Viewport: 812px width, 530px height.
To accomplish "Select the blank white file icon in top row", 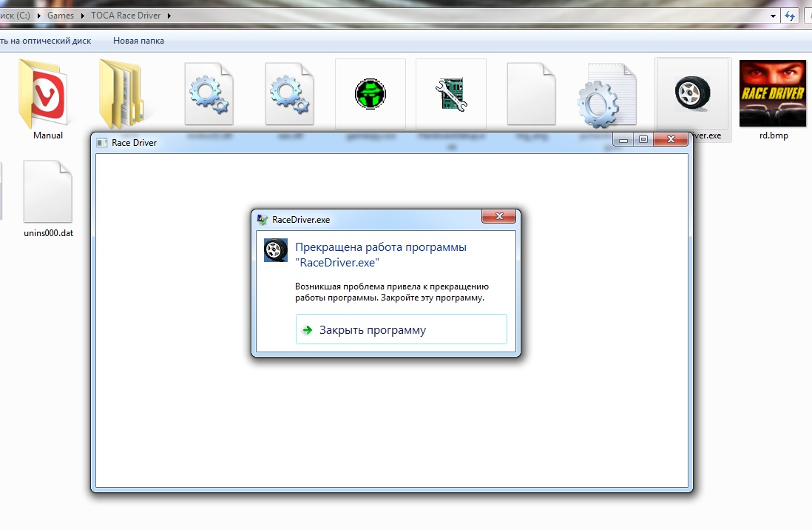I will 531,94.
